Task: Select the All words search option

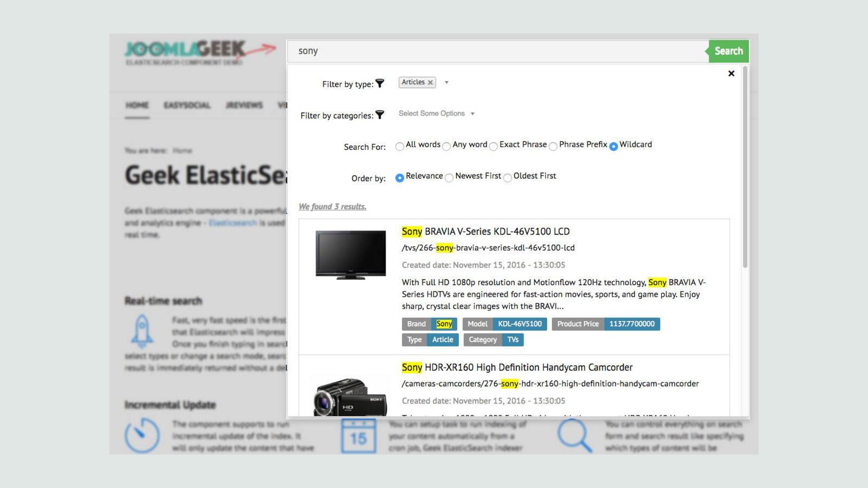Action: point(400,145)
